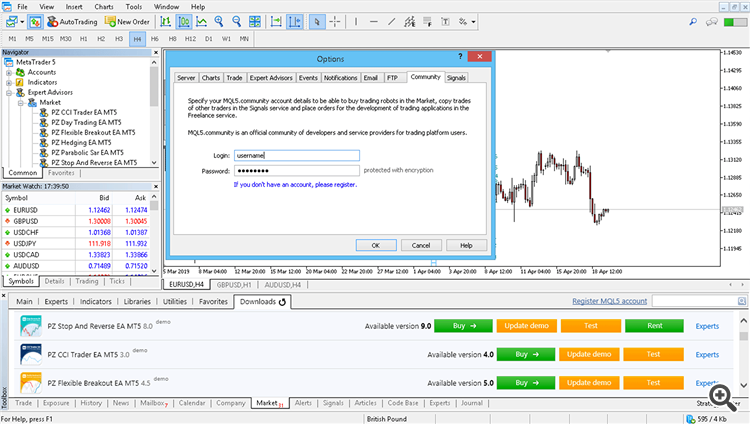
Task: Click Buy for PZ Stop And Reverse EA
Action: point(463,326)
